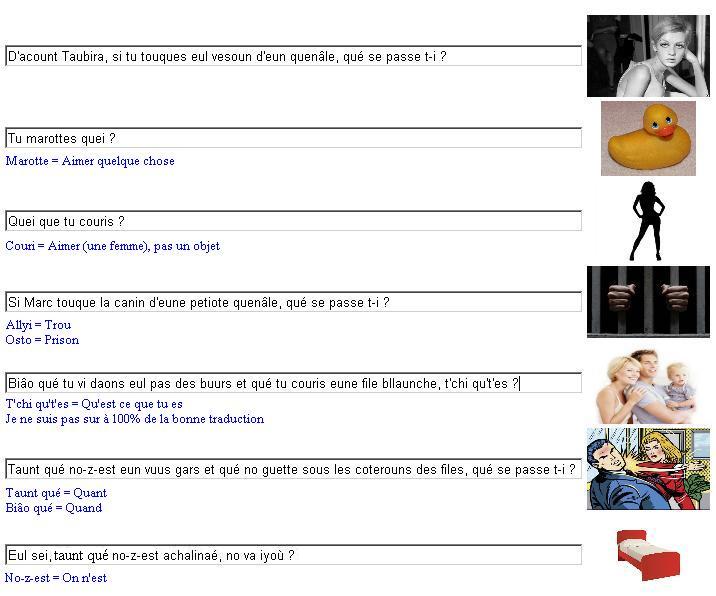Click the comic-style slap illustration

point(648,469)
